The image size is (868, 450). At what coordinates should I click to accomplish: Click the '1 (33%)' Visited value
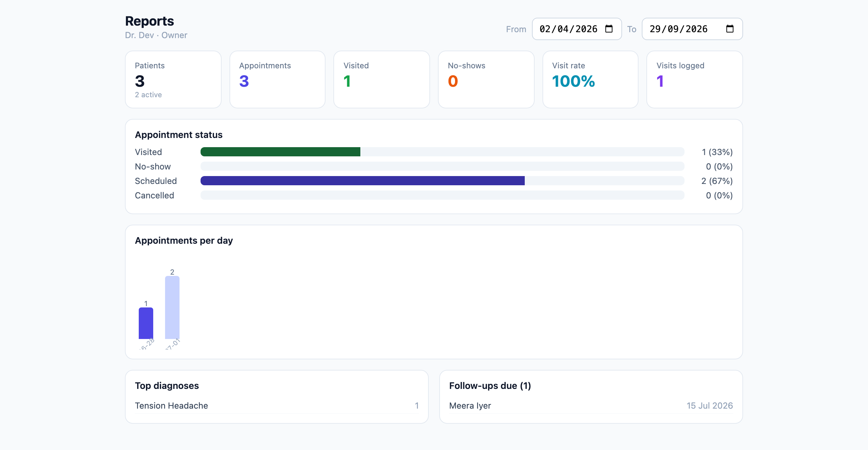pos(717,152)
